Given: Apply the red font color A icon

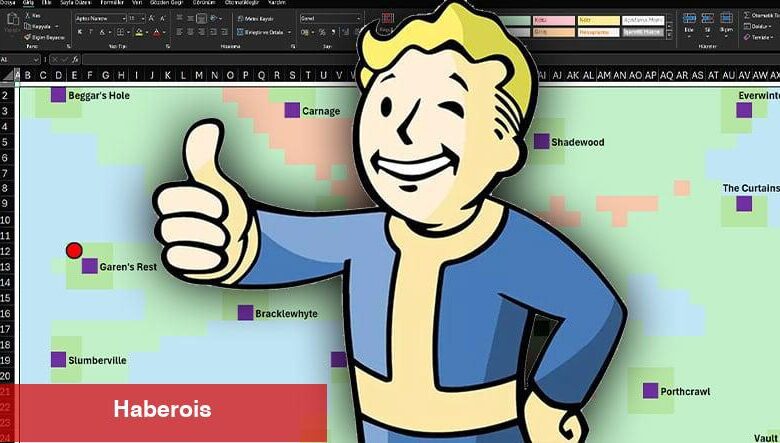Looking at the screenshot, I should pos(157,32).
